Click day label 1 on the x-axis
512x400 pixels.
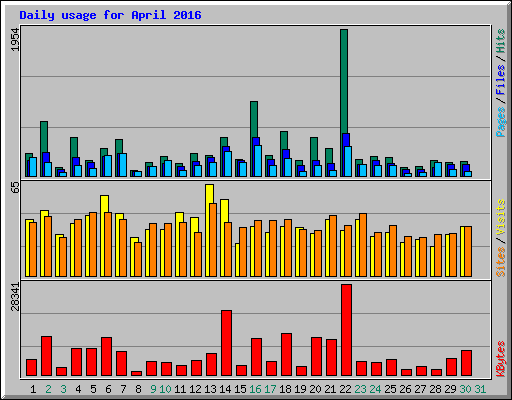[x=33, y=389]
